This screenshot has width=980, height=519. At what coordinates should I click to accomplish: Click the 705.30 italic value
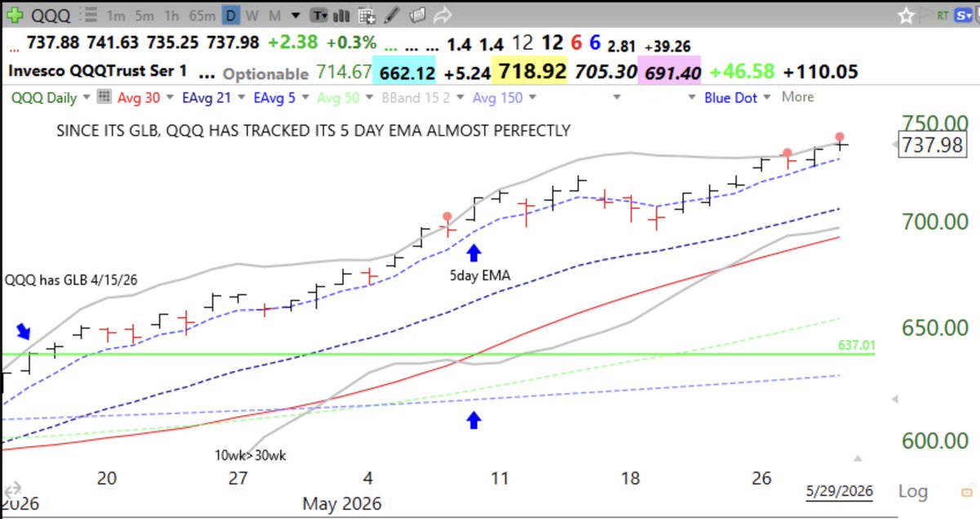[x=605, y=72]
